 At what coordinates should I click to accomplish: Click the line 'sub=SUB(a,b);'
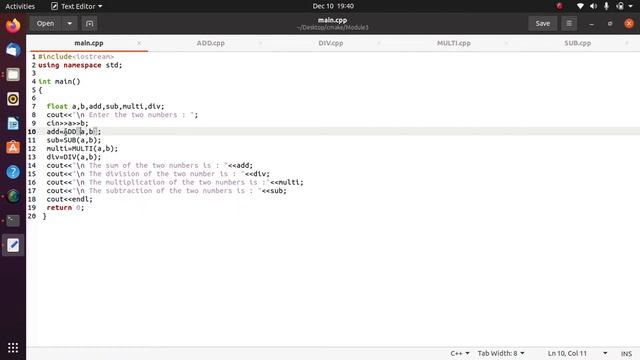click(x=73, y=140)
